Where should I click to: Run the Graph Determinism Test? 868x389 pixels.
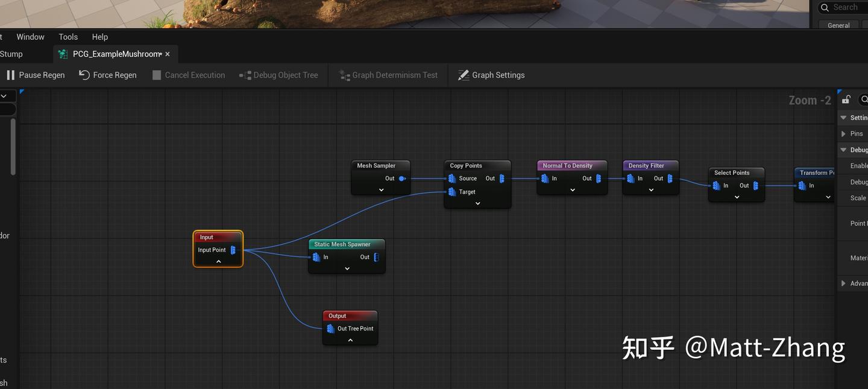[x=388, y=75]
